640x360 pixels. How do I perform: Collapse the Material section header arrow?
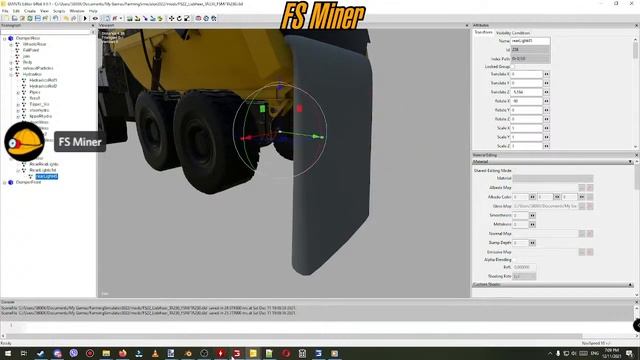coord(631,162)
